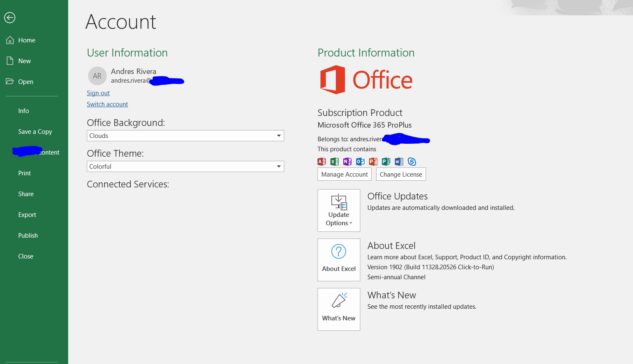
Task: Click the Switch account link
Action: coord(107,104)
